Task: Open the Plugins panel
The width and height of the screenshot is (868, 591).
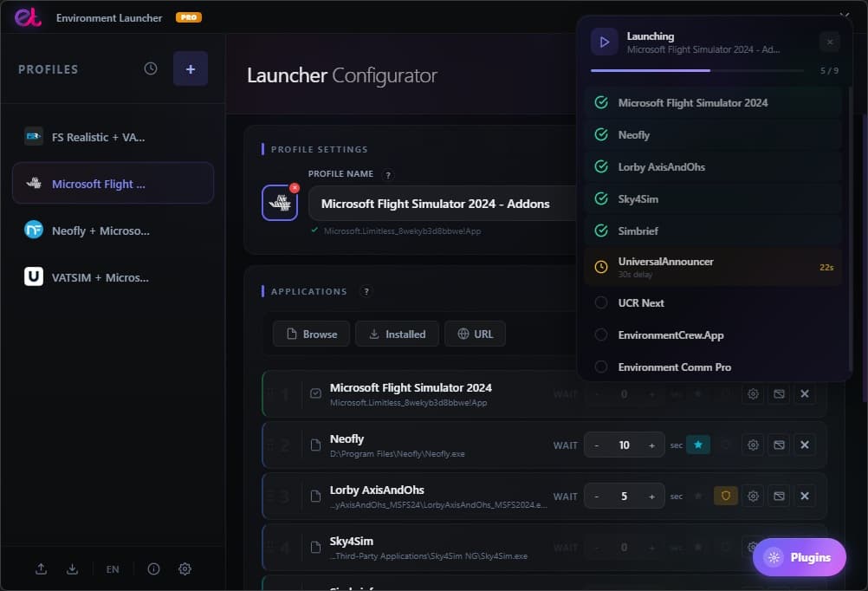Action: pos(800,557)
